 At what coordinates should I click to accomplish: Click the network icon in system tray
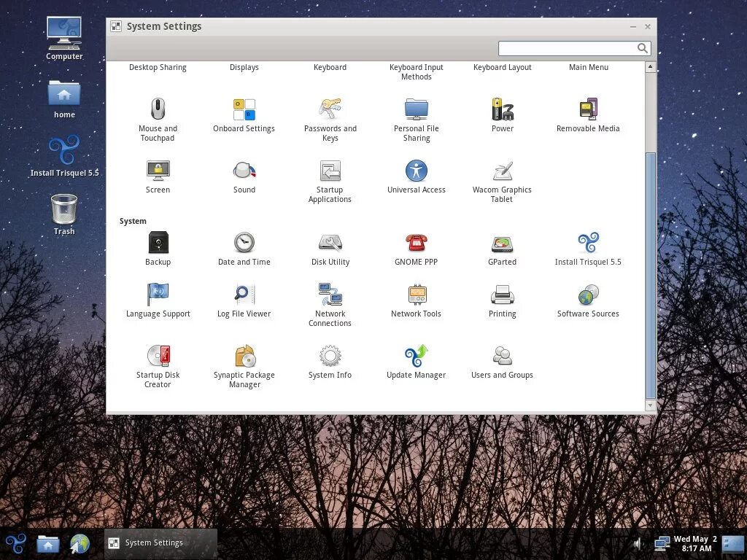click(662, 543)
